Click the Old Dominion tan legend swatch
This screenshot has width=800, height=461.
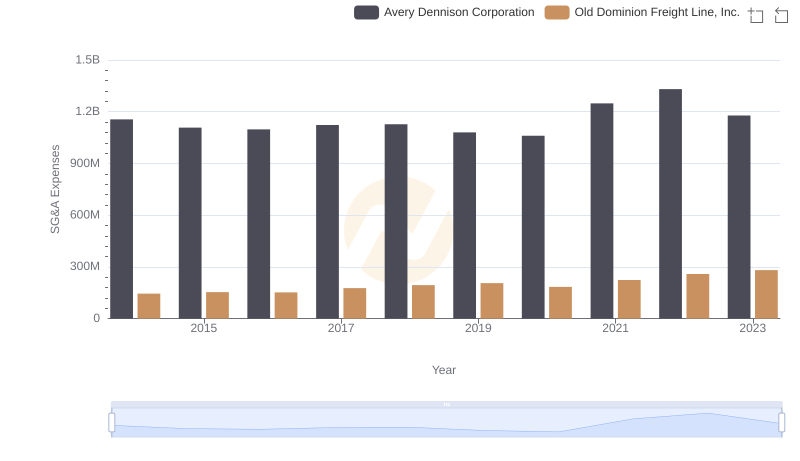[557, 12]
